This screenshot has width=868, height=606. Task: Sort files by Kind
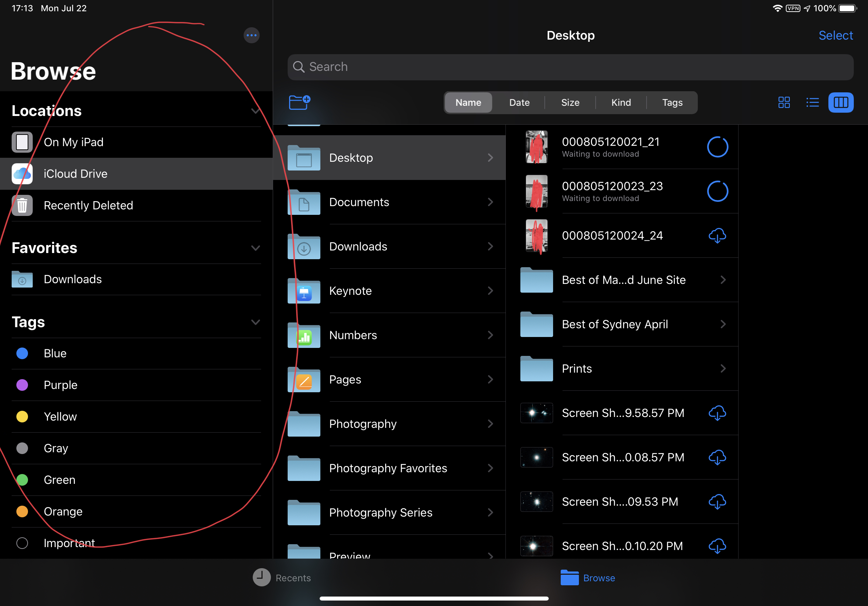[621, 103]
